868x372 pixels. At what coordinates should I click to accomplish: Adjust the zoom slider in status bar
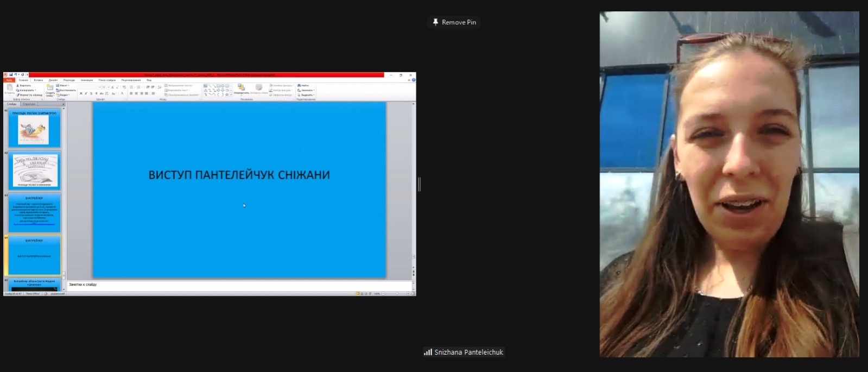397,293
